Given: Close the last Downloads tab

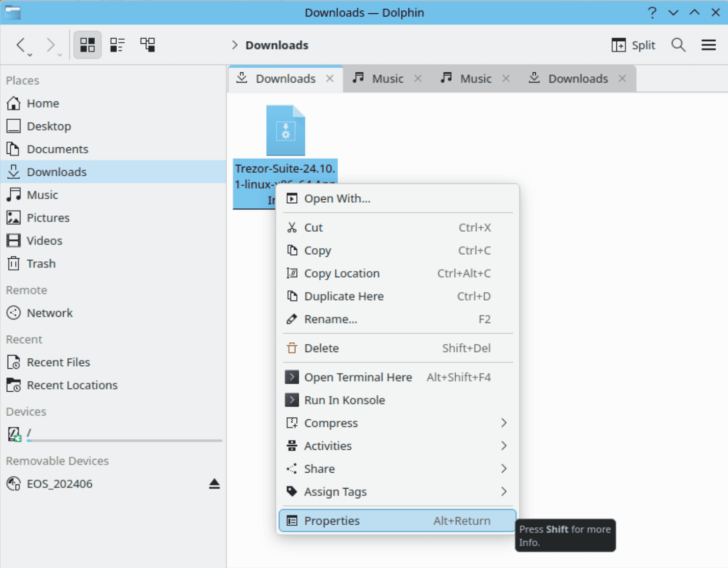Looking at the screenshot, I should pos(622,78).
